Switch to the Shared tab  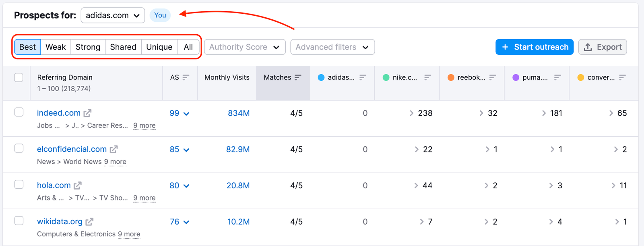click(123, 47)
